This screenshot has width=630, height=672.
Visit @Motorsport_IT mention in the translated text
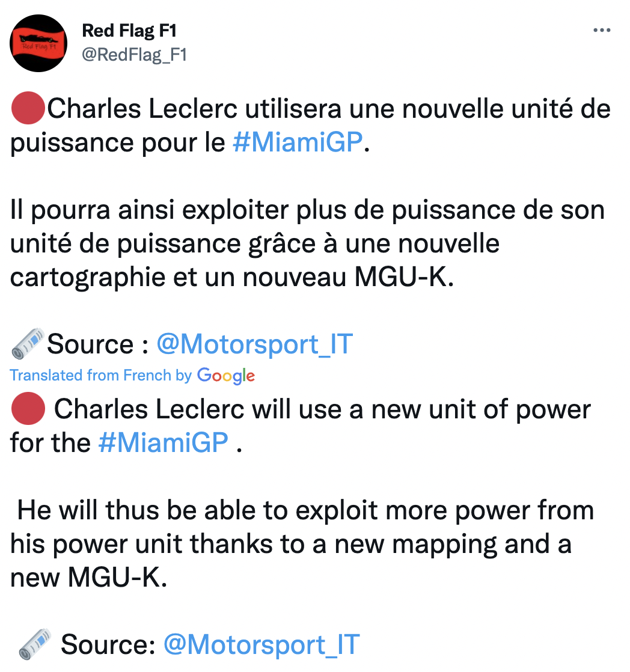coord(261,644)
